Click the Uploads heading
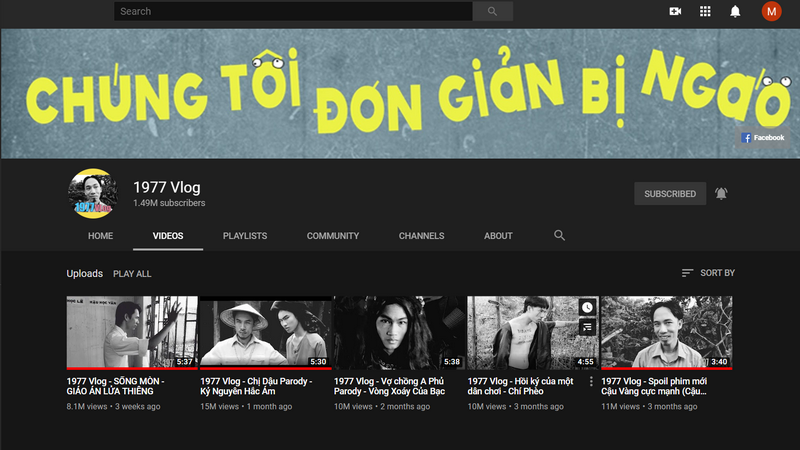 pyautogui.click(x=84, y=273)
